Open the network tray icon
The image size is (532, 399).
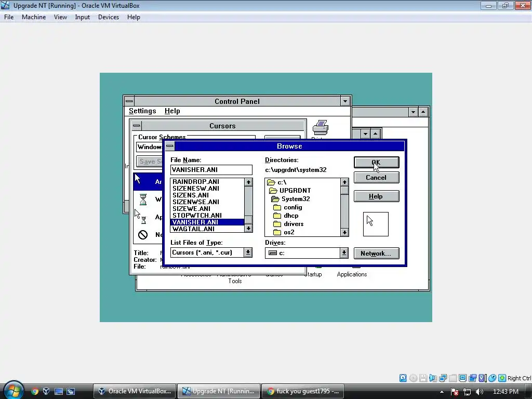[x=467, y=392]
